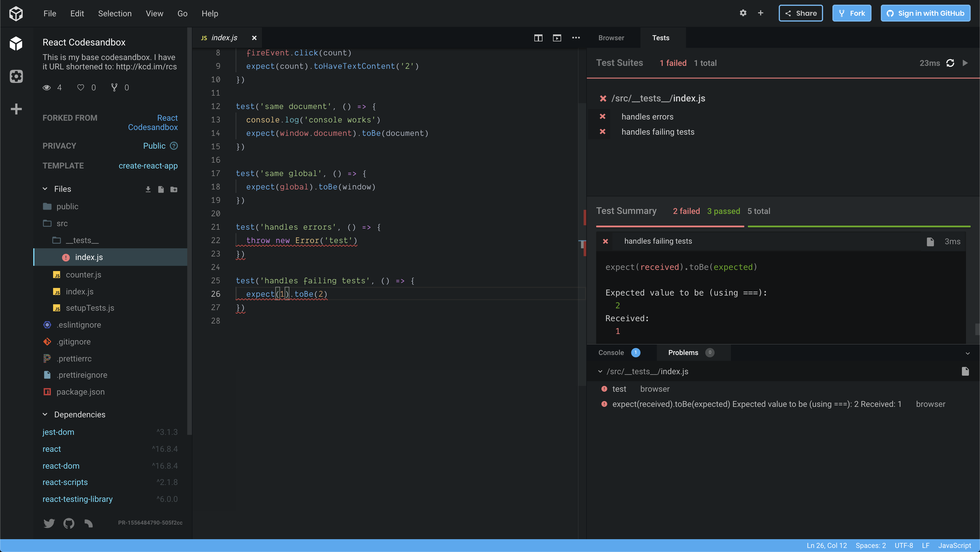Open counter.js in the file tree
The image size is (980, 552).
pyautogui.click(x=83, y=275)
